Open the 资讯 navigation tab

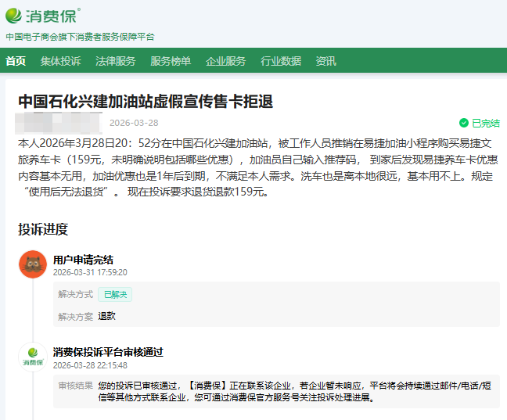[x=325, y=61]
